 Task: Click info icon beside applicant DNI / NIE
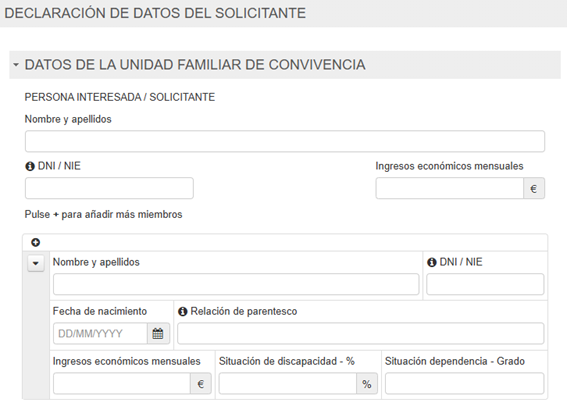29,166
